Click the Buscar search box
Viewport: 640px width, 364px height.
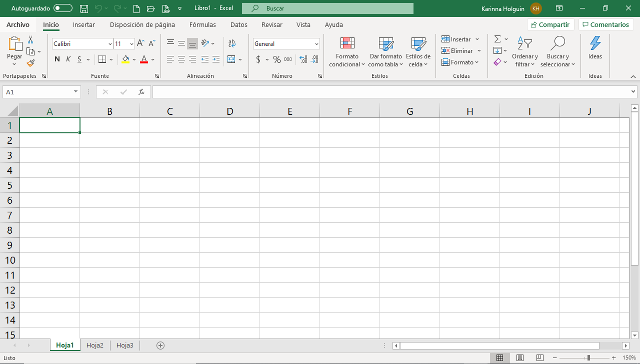327,8
